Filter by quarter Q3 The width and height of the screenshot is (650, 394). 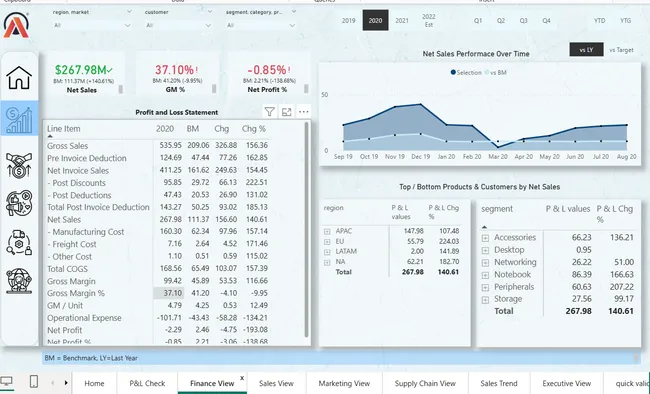click(x=524, y=20)
